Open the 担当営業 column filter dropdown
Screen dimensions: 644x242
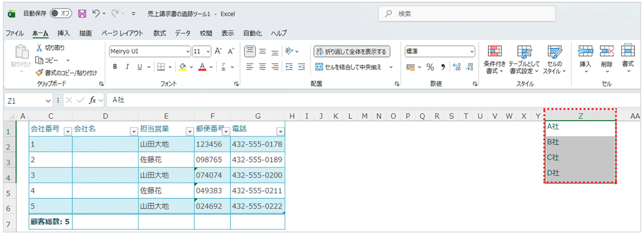189,131
